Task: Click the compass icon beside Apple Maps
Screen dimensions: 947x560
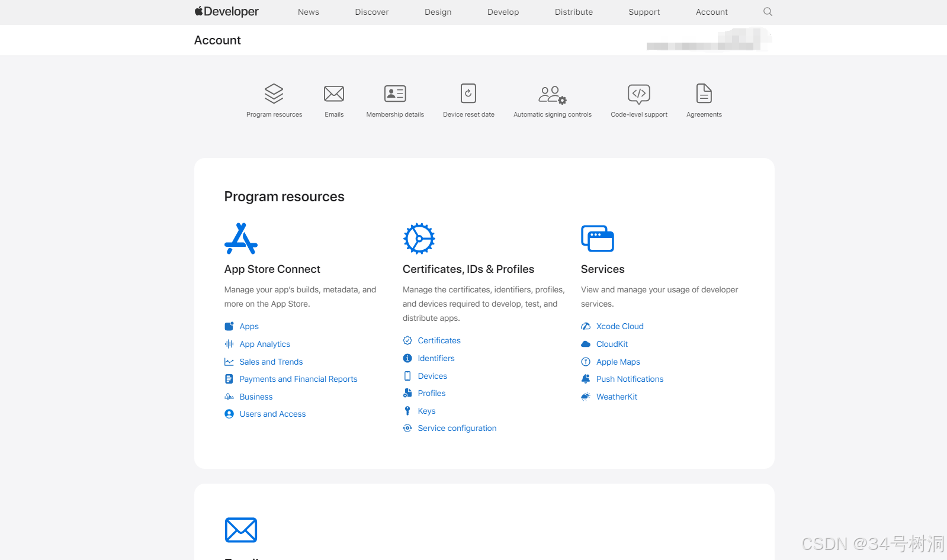Action: (586, 362)
